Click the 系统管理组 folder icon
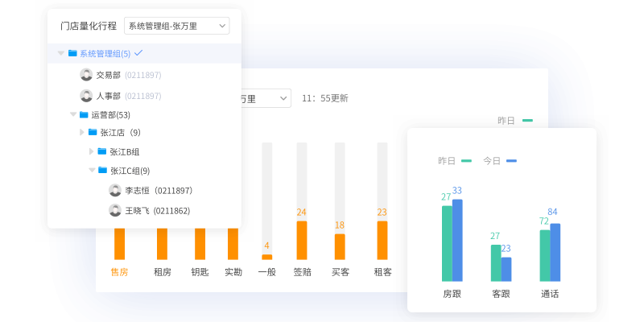The height and width of the screenshot is (322, 644). click(x=72, y=53)
